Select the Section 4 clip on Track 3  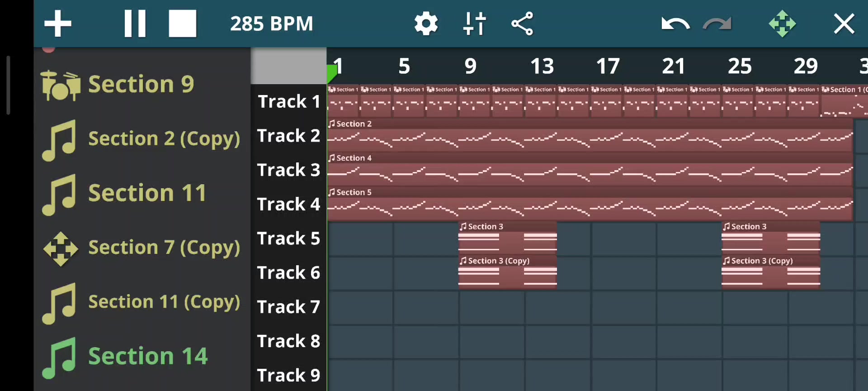pos(590,170)
